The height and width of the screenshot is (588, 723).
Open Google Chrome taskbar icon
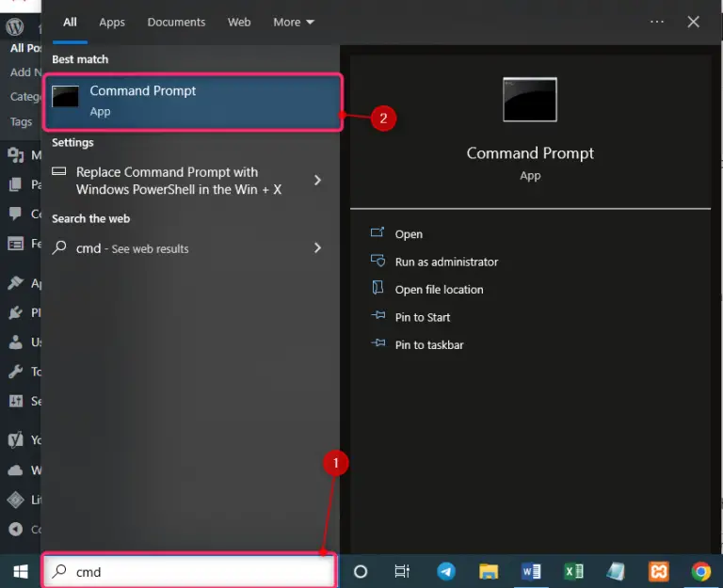[700, 571]
